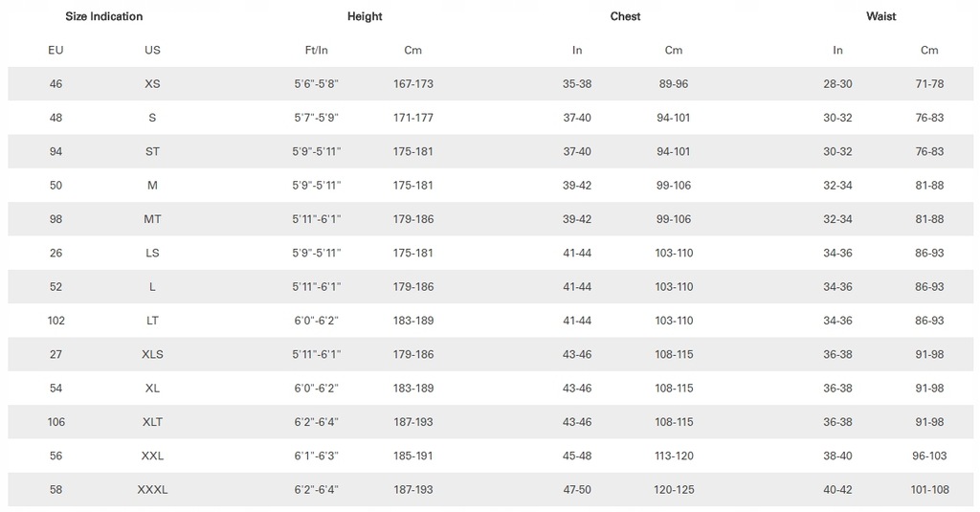Click the LT size label
This screenshot has width=980, height=512.
(152, 320)
